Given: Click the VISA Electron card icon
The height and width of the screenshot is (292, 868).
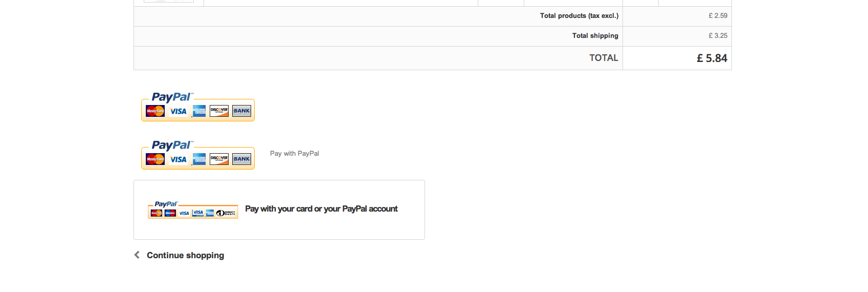Looking at the screenshot, I should click(198, 213).
